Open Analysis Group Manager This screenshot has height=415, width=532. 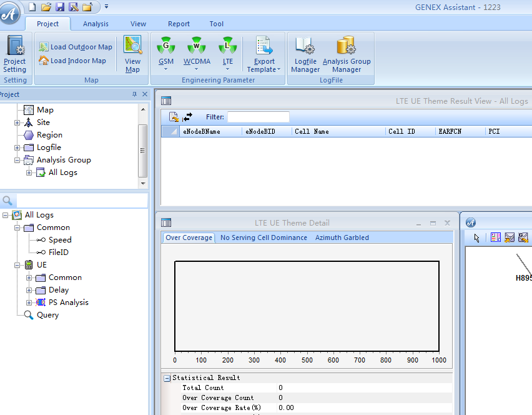coord(347,54)
